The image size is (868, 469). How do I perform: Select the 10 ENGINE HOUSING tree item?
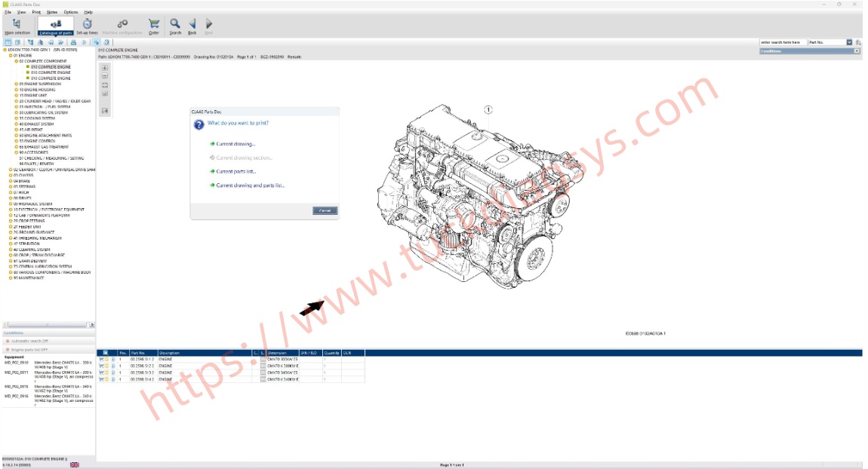(x=37, y=90)
